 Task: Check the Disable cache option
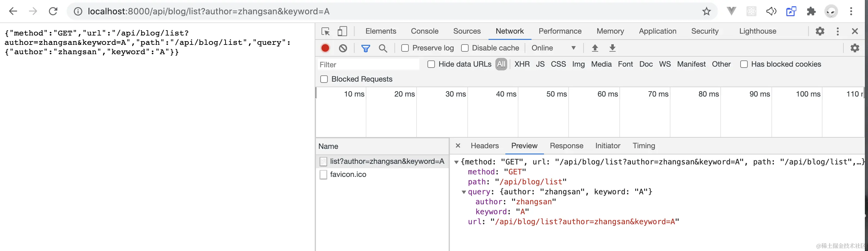[465, 48]
